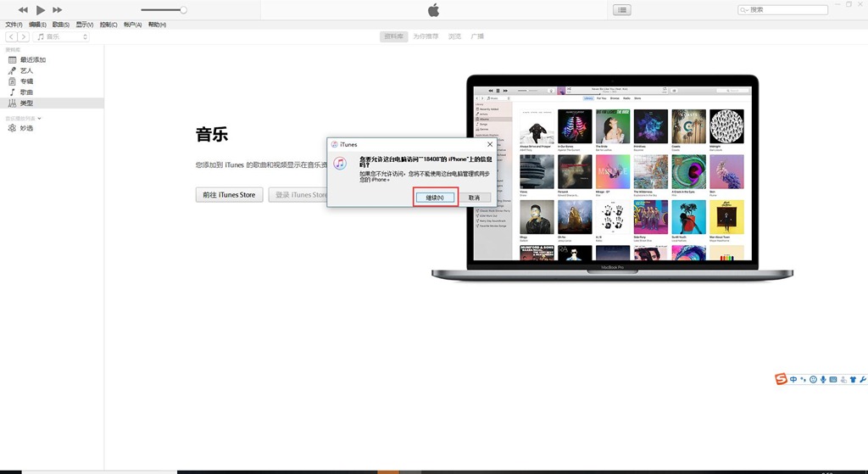Screen dimensions: 868x474
Task: Open the 显示(V) menu
Action: click(x=85, y=25)
